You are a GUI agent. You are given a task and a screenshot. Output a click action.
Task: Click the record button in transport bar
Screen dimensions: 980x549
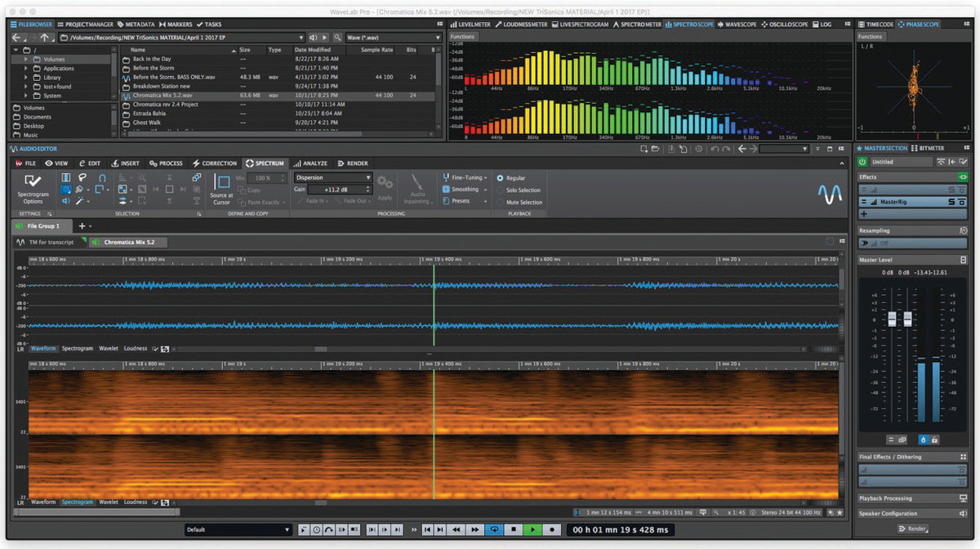tap(552, 529)
